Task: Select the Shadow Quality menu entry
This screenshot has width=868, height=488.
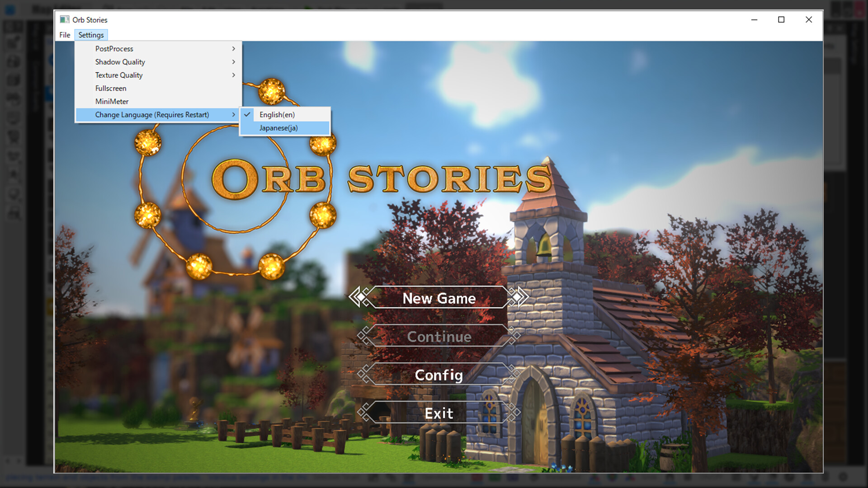Action: point(120,62)
